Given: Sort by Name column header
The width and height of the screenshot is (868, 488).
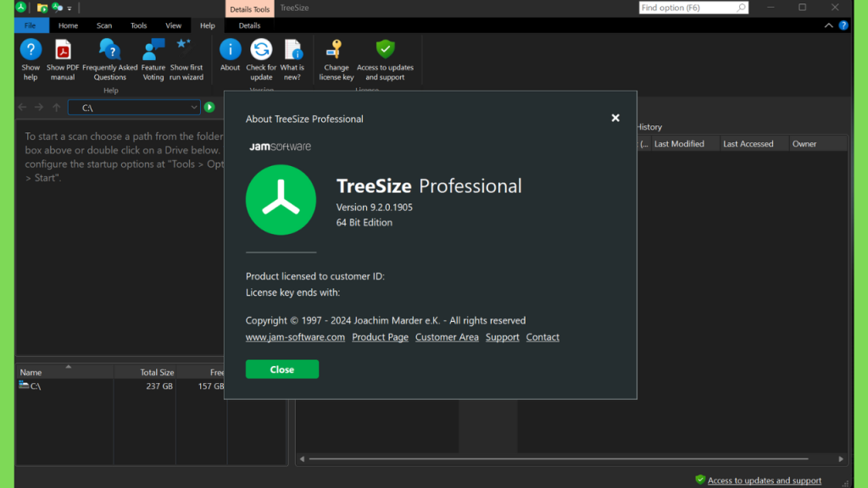Looking at the screenshot, I should (x=64, y=373).
